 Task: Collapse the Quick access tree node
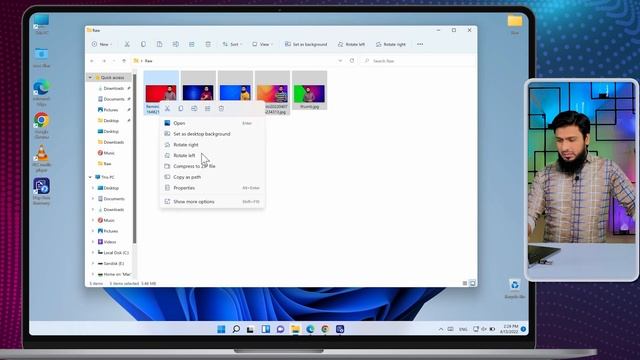click(90, 77)
